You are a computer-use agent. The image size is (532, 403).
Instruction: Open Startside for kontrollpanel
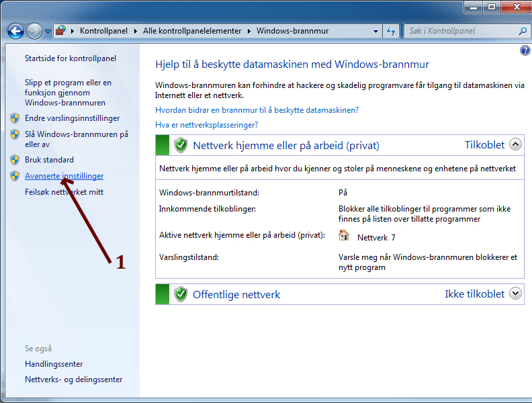pos(71,58)
